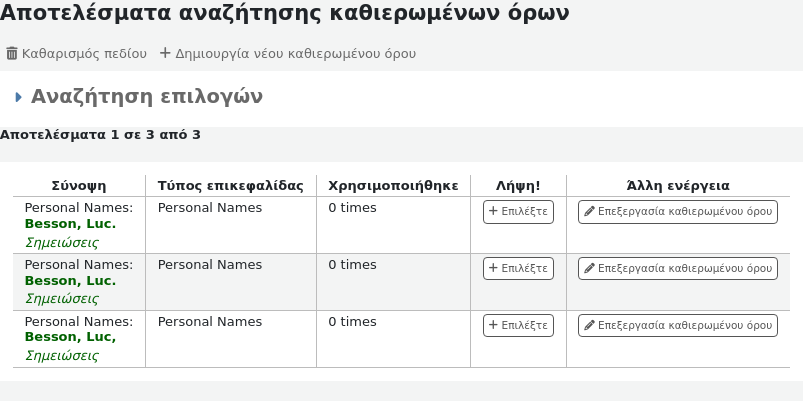Click pencil icon in first row edit button
This screenshot has height=401, width=803.
(590, 212)
